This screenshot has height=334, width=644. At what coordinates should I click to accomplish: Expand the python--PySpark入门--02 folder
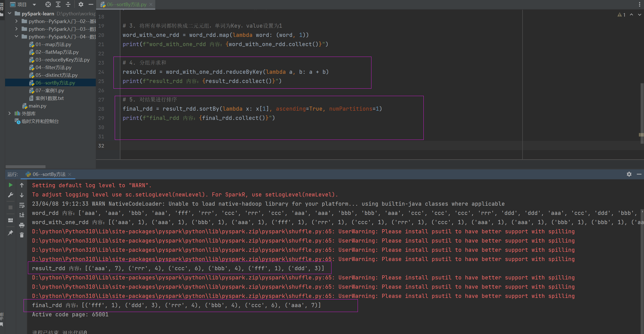click(x=17, y=21)
